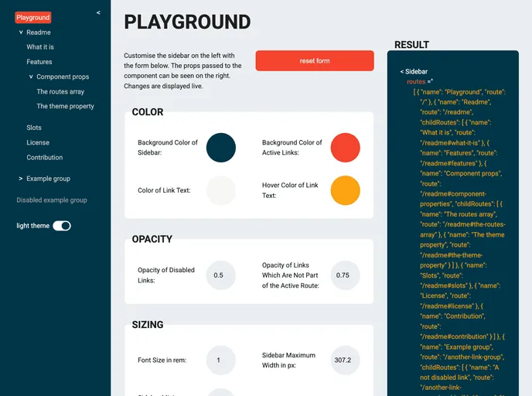Click the RESULT heading
The height and width of the screenshot is (396, 532).
[411, 45]
